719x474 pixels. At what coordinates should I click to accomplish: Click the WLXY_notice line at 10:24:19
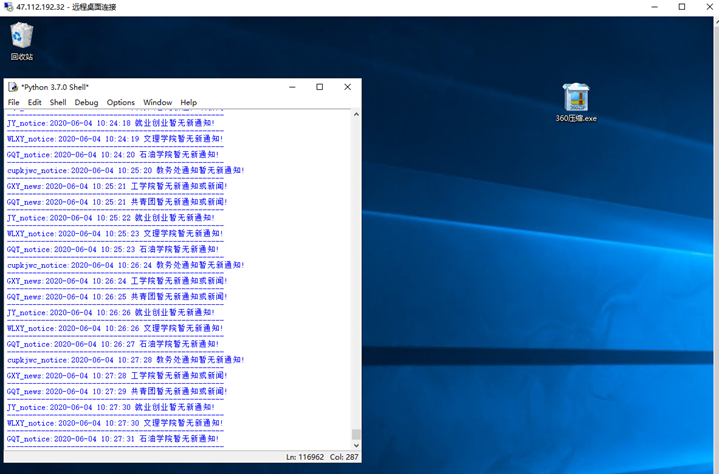tap(115, 138)
